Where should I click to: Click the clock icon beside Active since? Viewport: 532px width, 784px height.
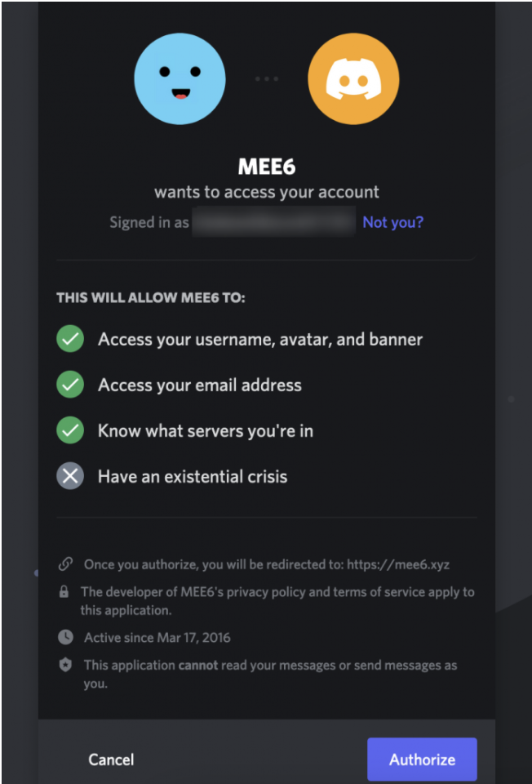pyautogui.click(x=65, y=637)
